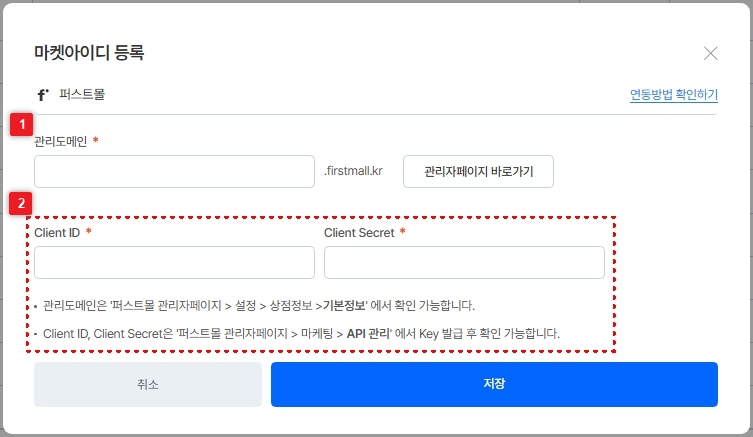753x437 pixels.
Task: Close the 마켓아이디 등록 dialog
Action: pos(710,53)
